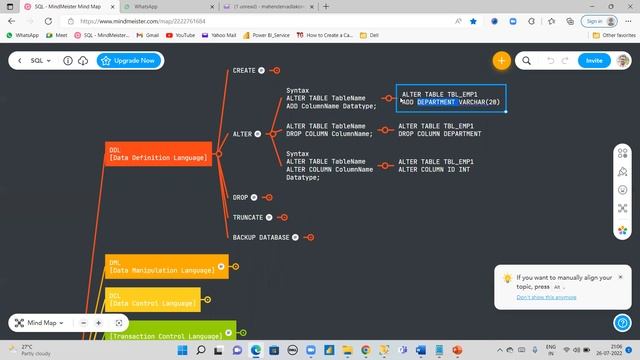640x360 pixels.
Task: Expand the Transaction Control Language node's children
Action: [243, 333]
